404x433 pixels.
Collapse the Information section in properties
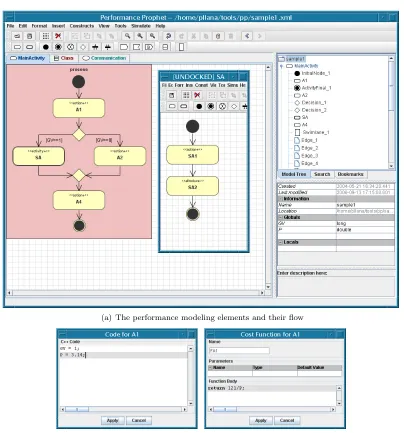[x=280, y=199]
